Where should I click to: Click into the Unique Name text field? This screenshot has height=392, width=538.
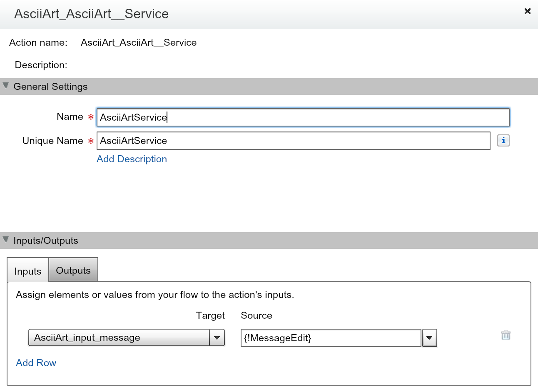point(293,141)
